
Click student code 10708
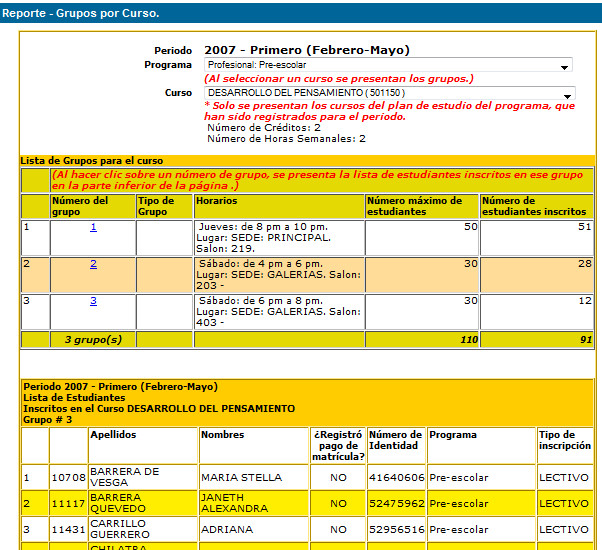(x=68, y=477)
